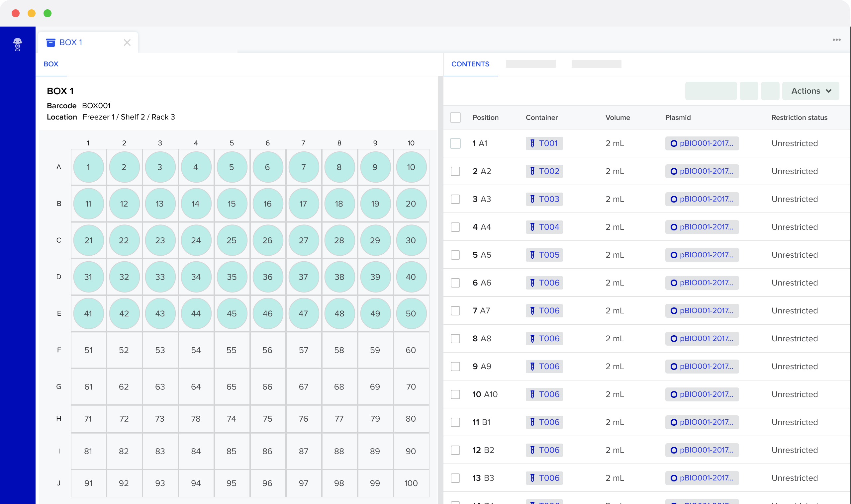
Task: Click plasmid circle icon in row A2
Action: [674, 171]
